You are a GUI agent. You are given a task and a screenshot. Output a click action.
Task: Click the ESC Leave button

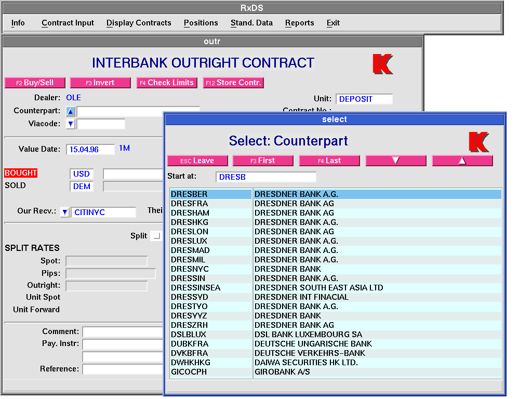click(197, 161)
